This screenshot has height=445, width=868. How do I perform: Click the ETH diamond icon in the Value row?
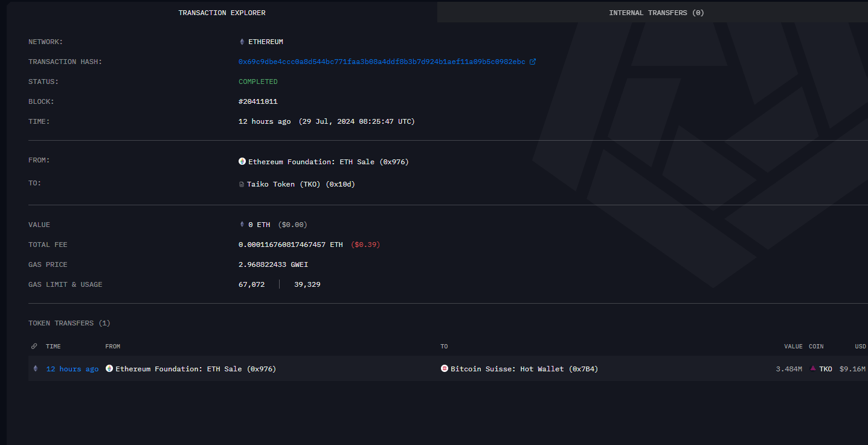242,225
